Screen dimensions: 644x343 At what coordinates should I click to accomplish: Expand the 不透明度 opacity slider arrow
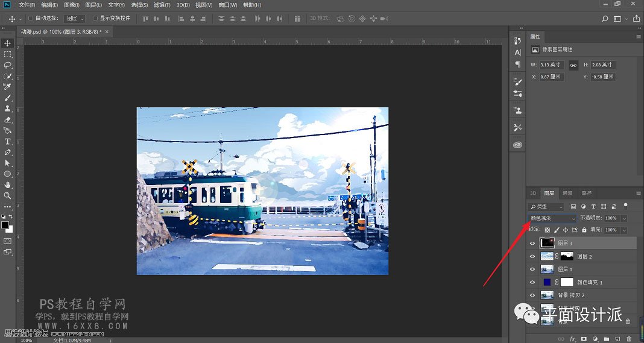pyautogui.click(x=624, y=218)
